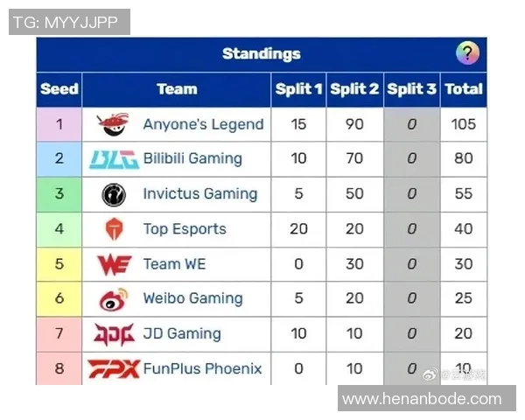Click the www.henanbode.com watermark link

coord(422,399)
